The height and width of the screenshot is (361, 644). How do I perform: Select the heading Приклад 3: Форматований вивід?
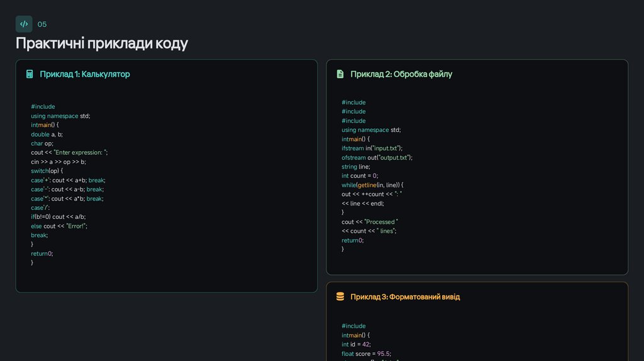point(405,297)
